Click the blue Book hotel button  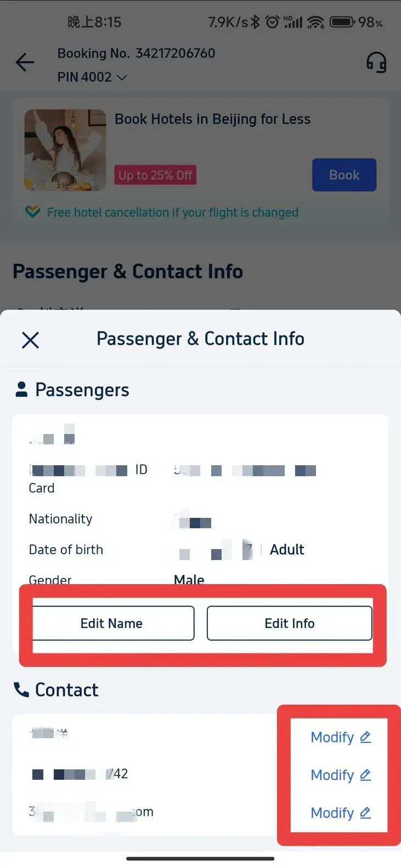(344, 175)
